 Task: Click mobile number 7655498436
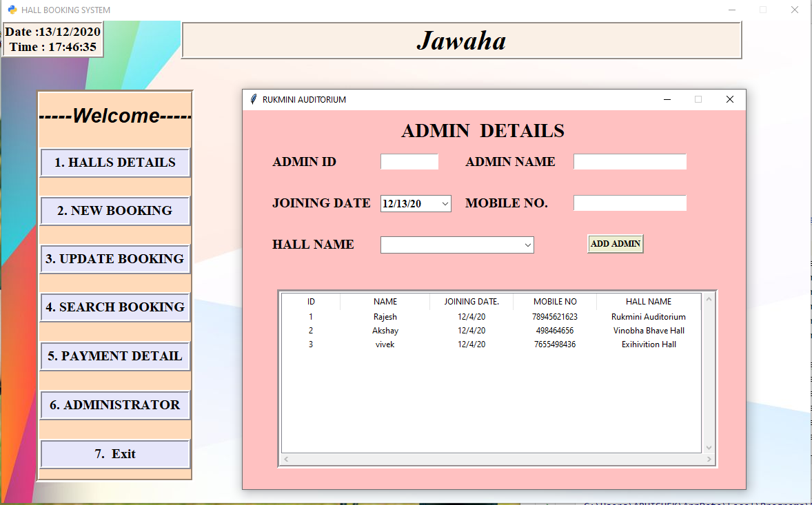[x=555, y=344]
